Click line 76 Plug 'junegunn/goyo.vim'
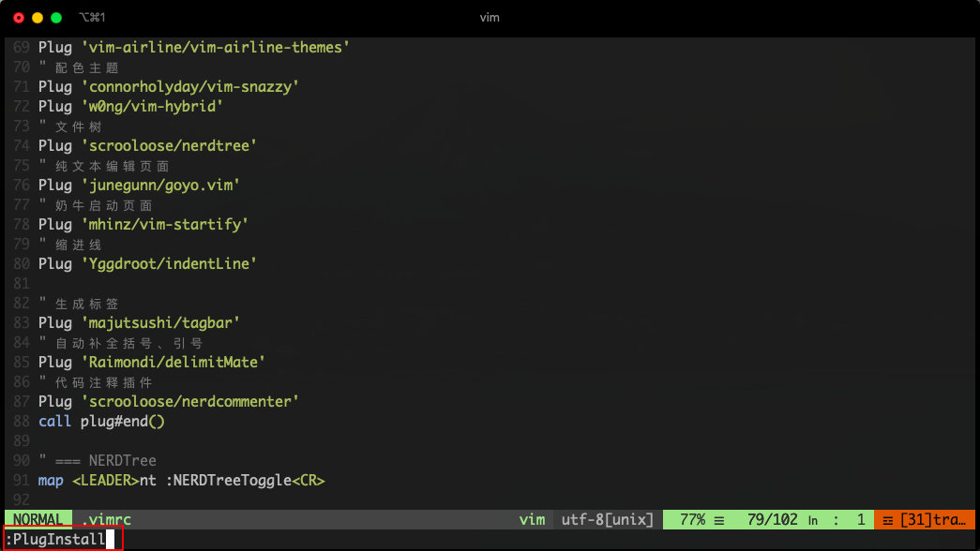Screen dimensions: 980x551 click(139, 185)
